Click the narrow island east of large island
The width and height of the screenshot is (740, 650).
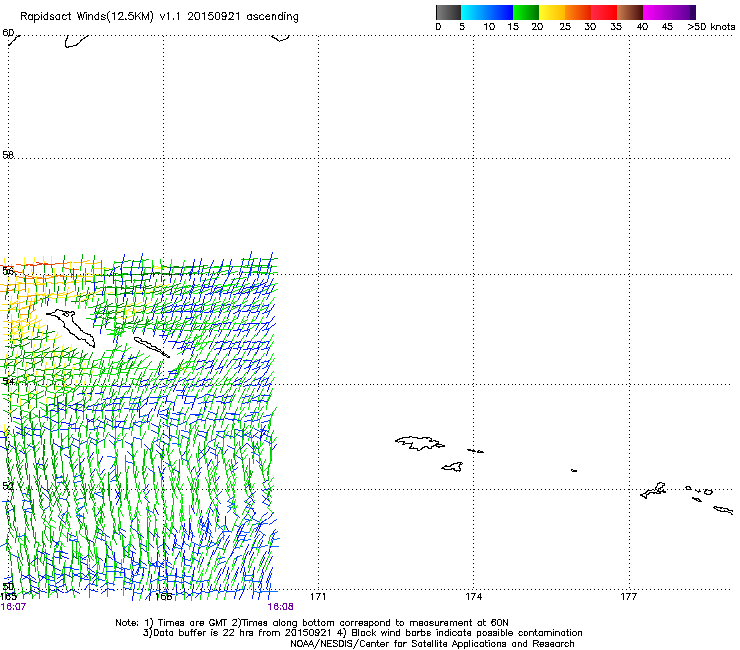pyautogui.click(x=151, y=347)
